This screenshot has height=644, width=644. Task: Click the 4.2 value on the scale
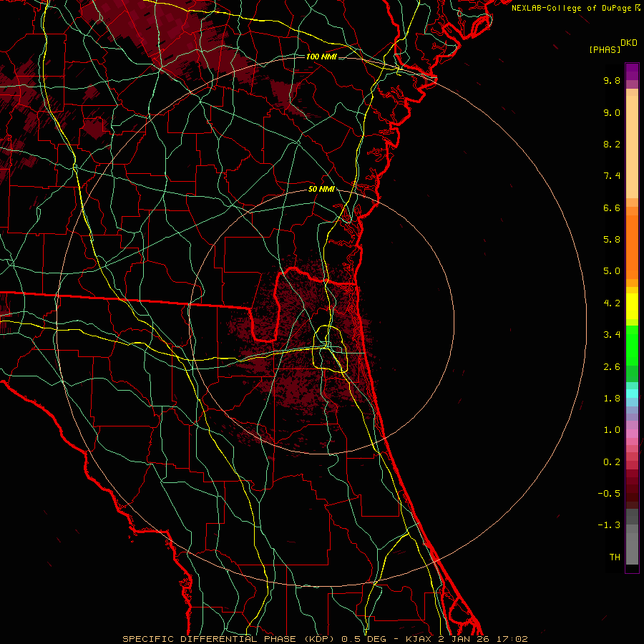click(x=612, y=303)
